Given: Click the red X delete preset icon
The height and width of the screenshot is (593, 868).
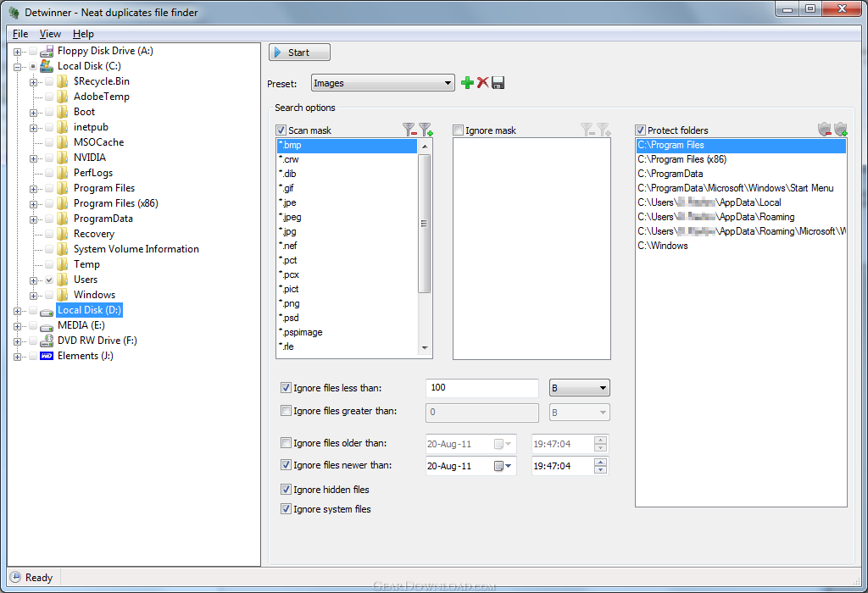Looking at the screenshot, I should coord(482,83).
